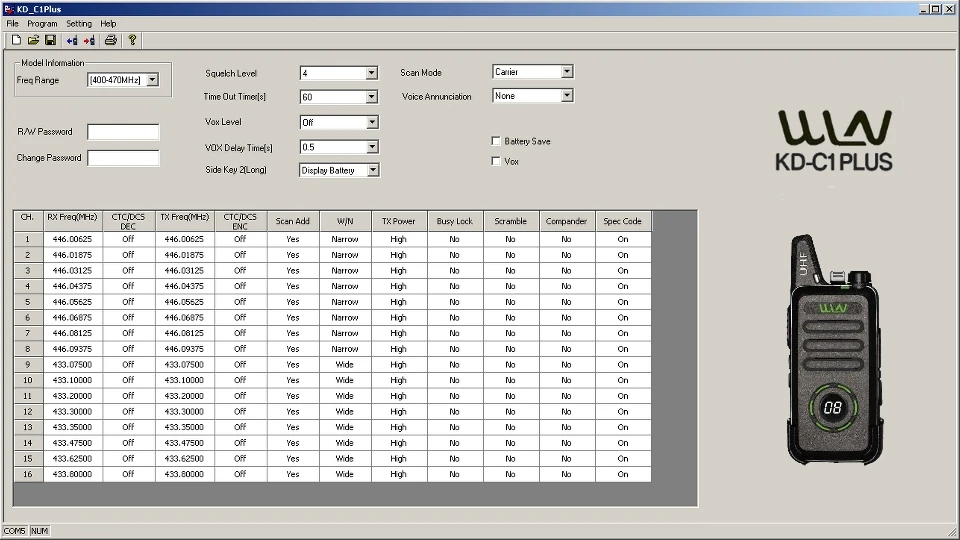
Task: Expand the Scan Mode dropdown
Action: 566,72
